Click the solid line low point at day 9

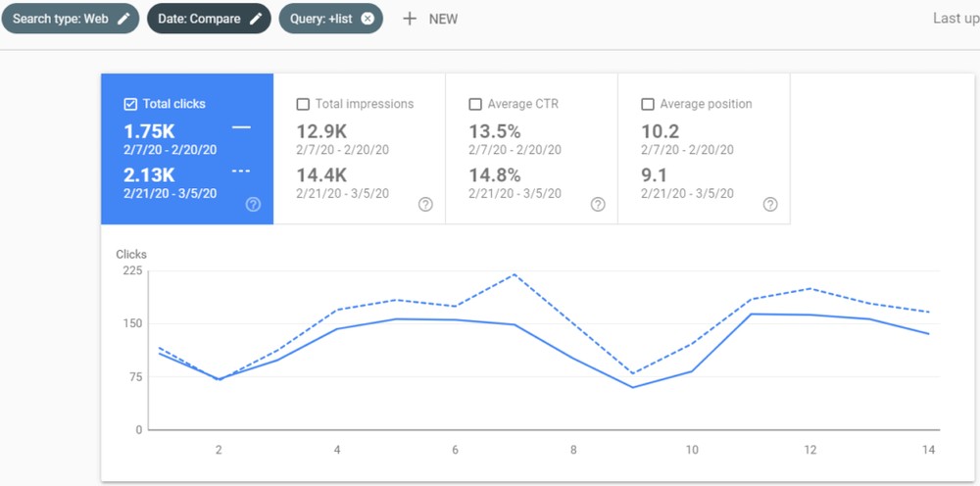(633, 387)
